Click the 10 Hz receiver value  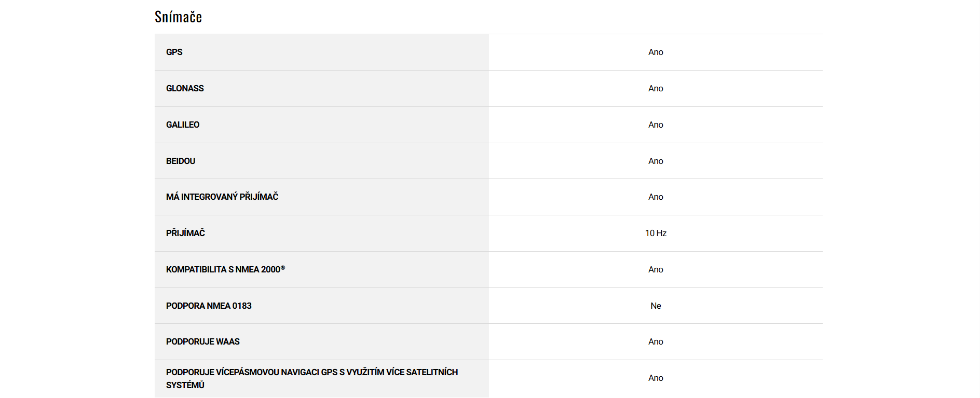click(656, 233)
